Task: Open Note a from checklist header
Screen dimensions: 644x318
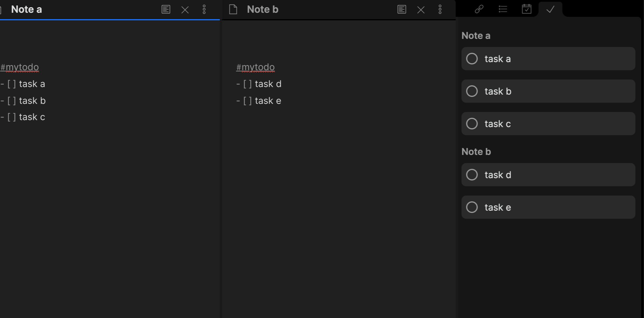Action: click(476, 36)
